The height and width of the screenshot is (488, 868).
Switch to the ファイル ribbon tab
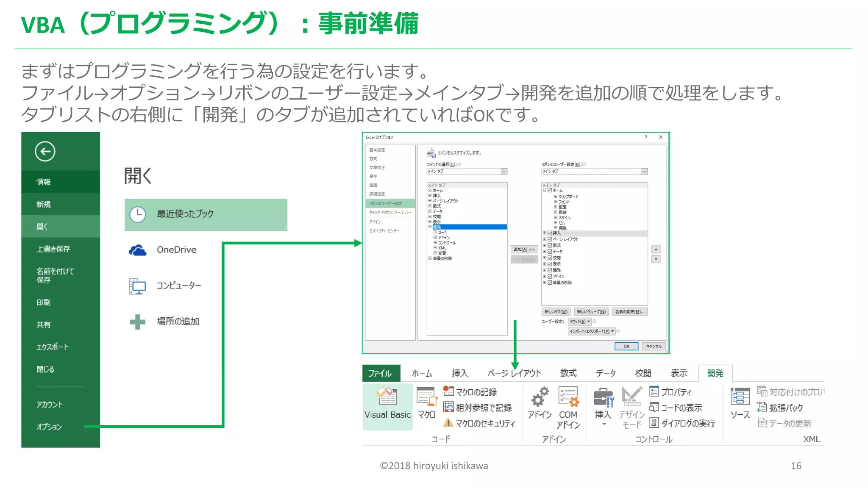click(x=381, y=373)
